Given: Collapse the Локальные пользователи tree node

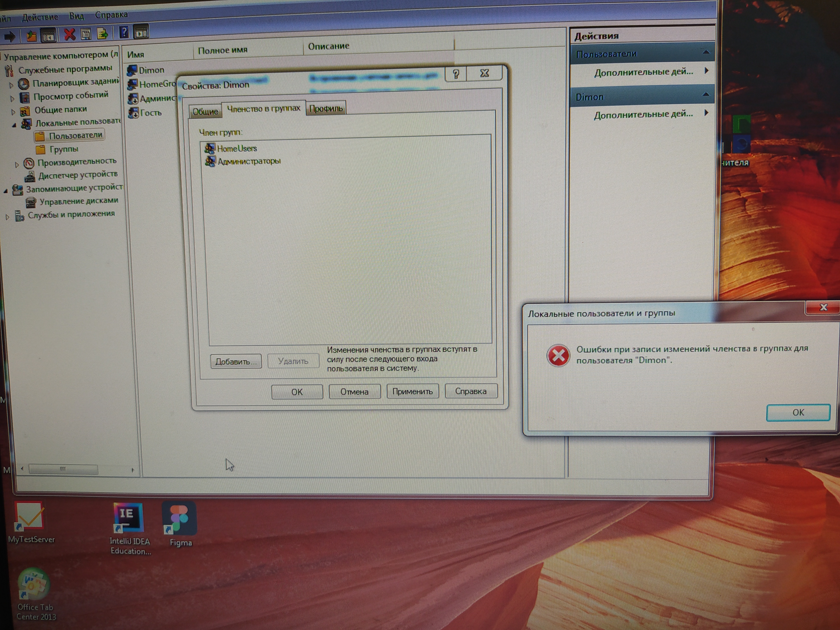Looking at the screenshot, I should click(14, 125).
